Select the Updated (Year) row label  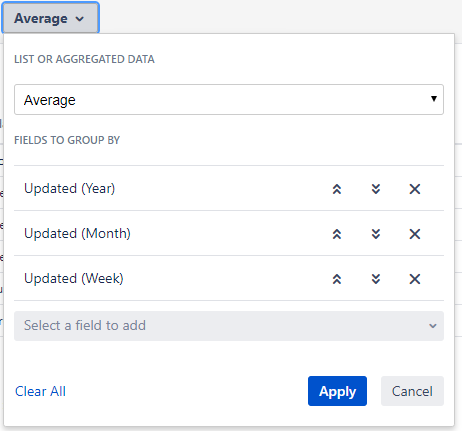click(70, 189)
